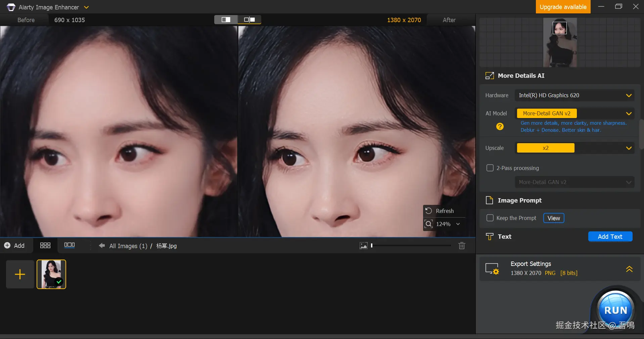Restore down the Aiarty window

618,7
